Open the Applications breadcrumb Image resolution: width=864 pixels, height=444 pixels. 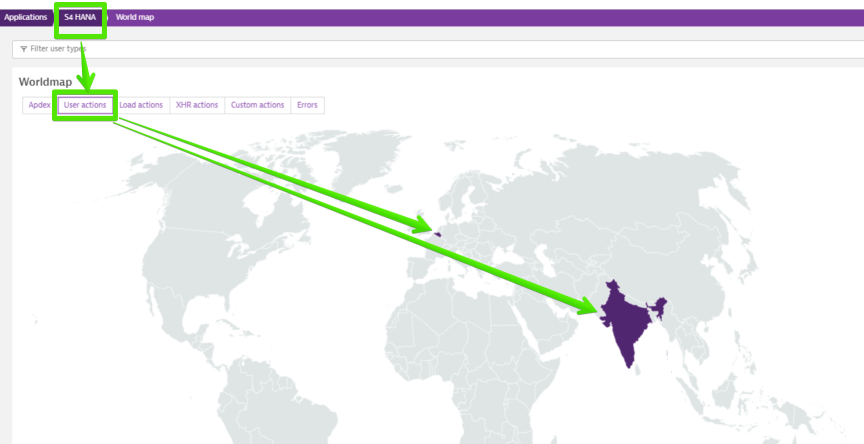(25, 17)
